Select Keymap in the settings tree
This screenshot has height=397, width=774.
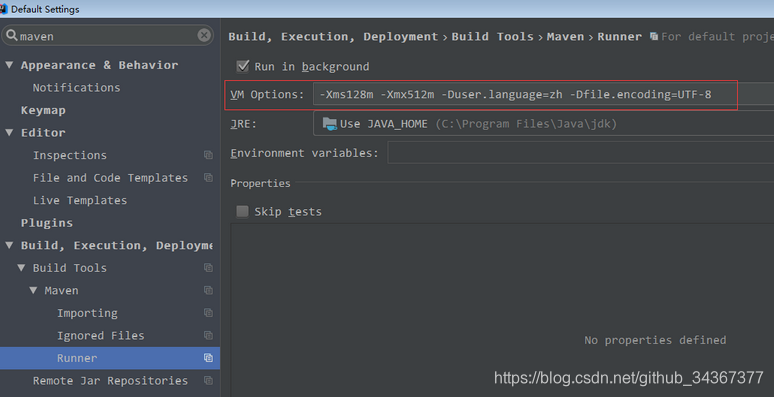click(x=43, y=110)
